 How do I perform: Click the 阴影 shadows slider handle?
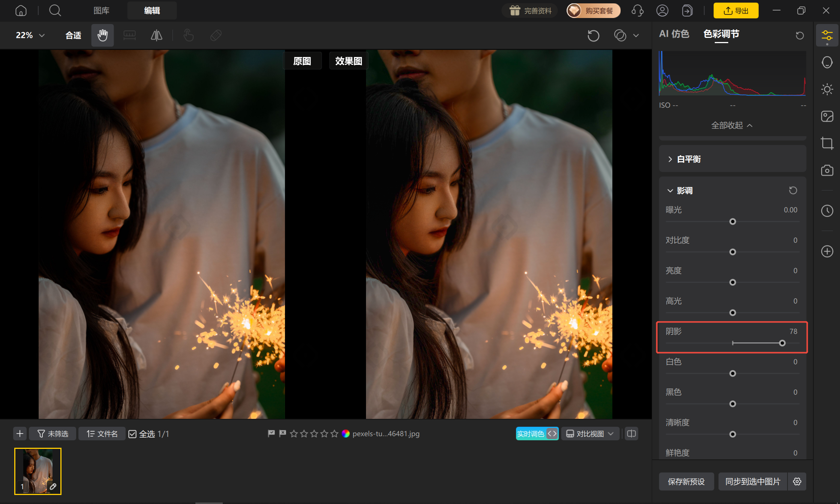click(782, 343)
